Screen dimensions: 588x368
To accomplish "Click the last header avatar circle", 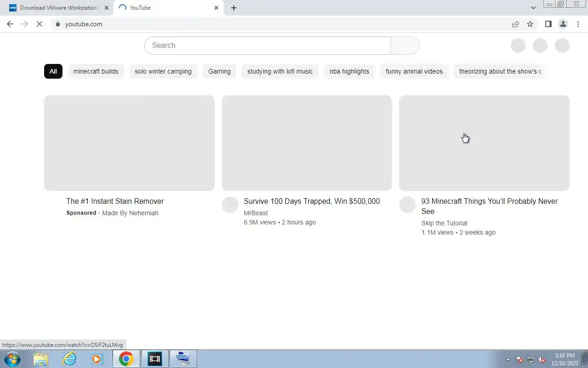I will pyautogui.click(x=562, y=46).
